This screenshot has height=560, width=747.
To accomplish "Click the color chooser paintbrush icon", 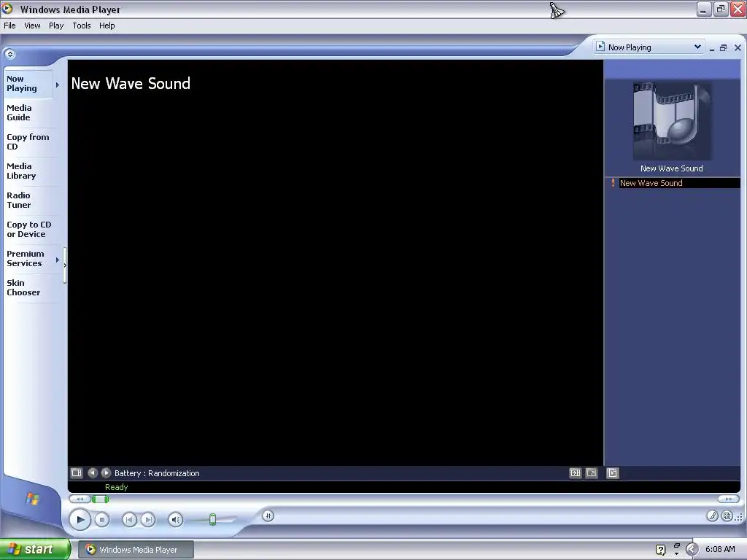I will point(712,516).
